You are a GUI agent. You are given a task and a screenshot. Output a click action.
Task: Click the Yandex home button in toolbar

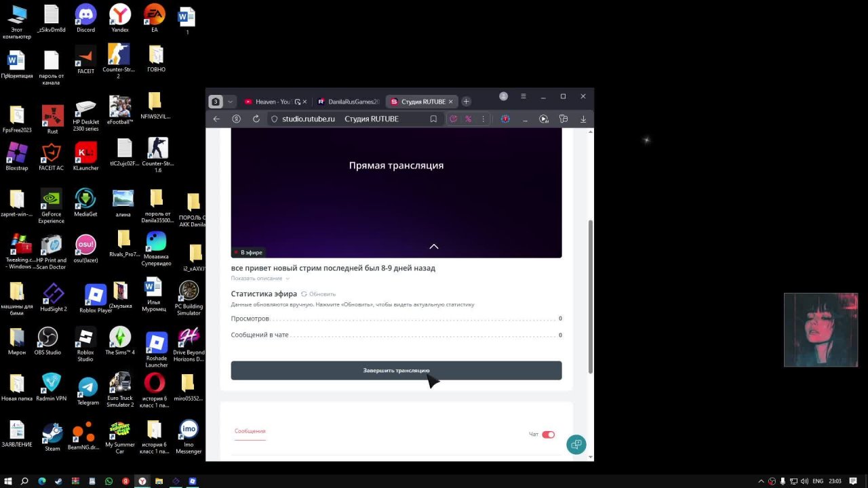point(236,119)
